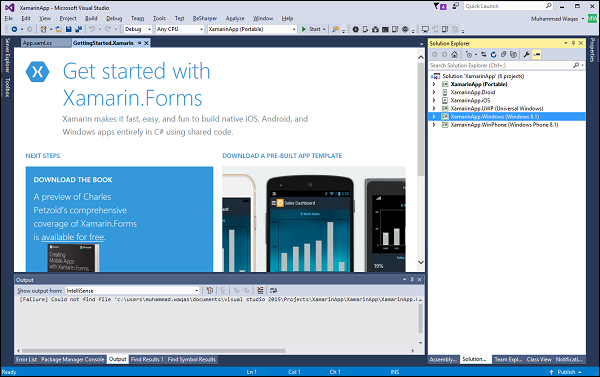Image resolution: width=600 pixels, height=377 pixels.
Task: Click the Search Solution Explorer field
Action: click(501, 65)
